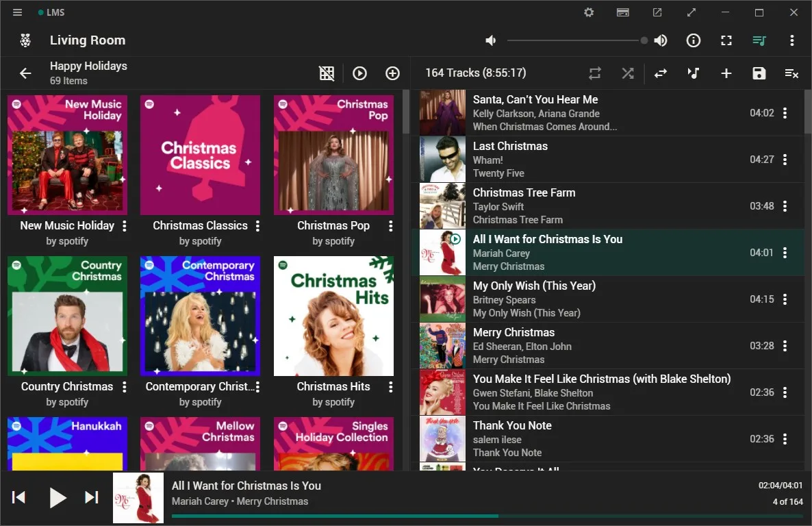Open Country Christmas three-dot menu
The image size is (812, 526).
[125, 386]
